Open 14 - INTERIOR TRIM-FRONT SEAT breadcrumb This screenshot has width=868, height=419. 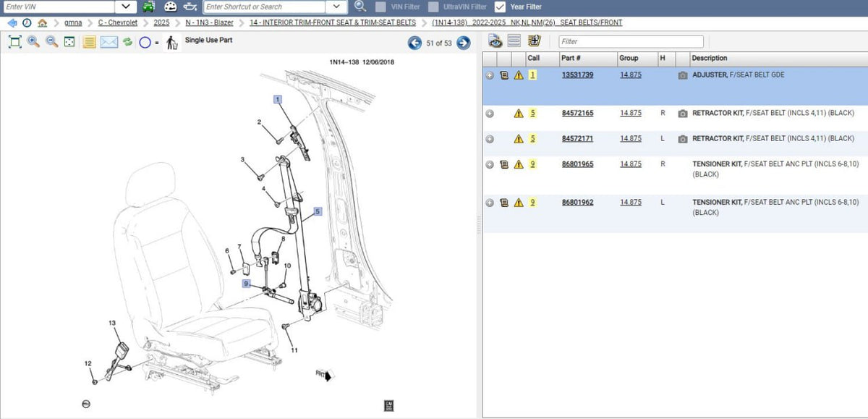[333, 22]
